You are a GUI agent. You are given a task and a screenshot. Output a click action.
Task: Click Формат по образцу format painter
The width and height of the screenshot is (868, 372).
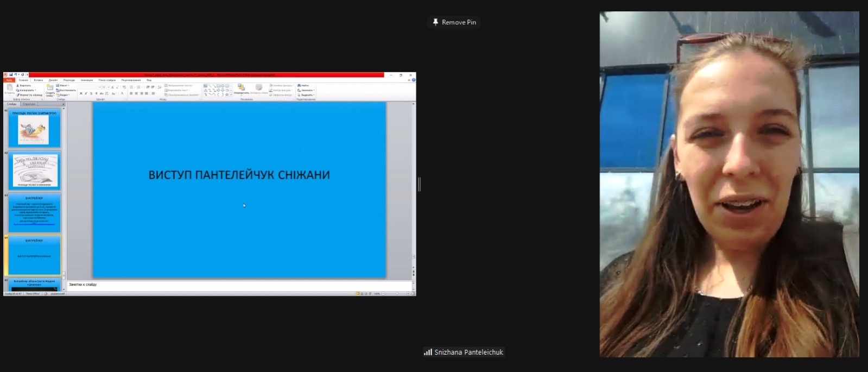point(18,95)
